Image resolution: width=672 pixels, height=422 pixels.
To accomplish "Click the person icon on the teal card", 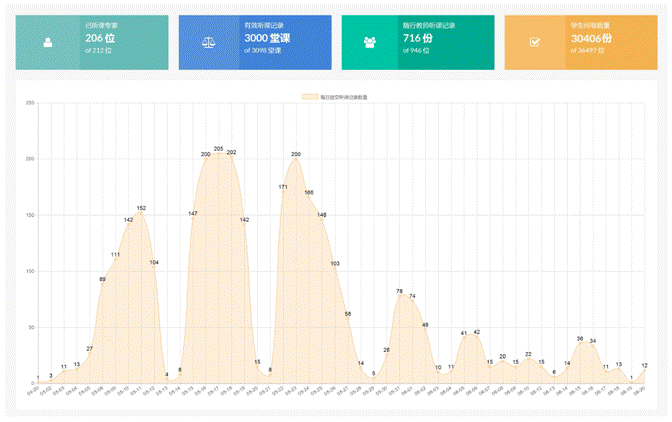I will [48, 42].
